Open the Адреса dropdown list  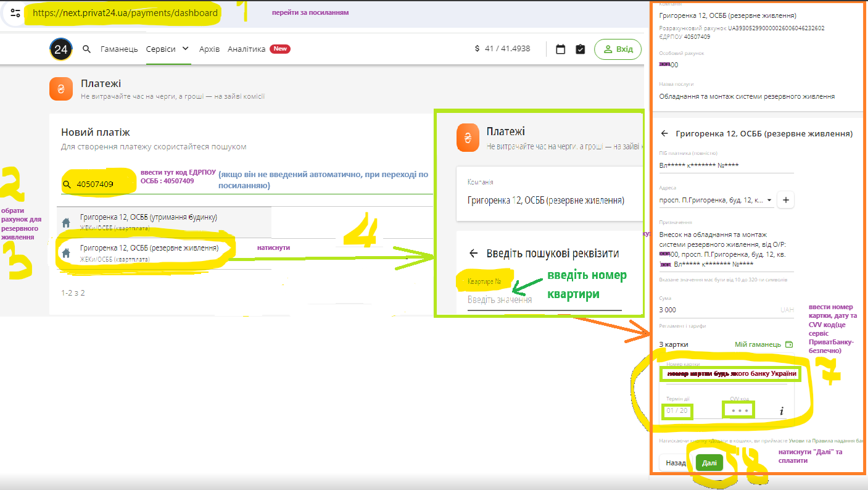769,201
